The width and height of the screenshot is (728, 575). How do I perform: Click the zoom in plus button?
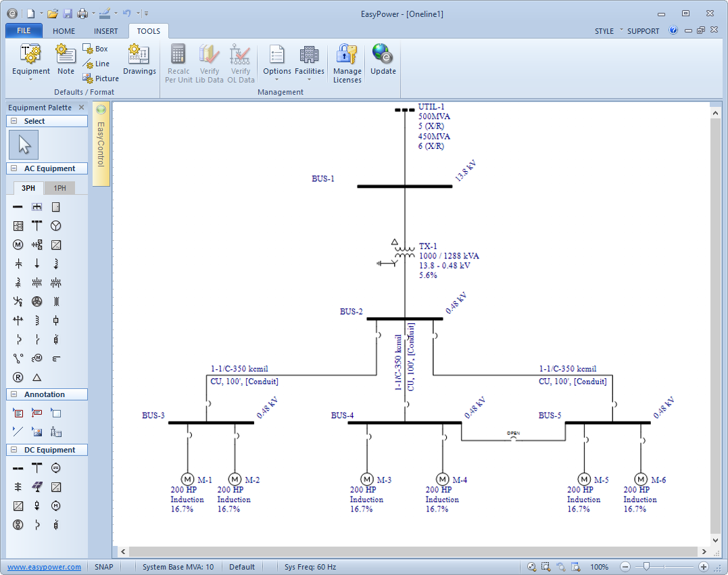click(x=704, y=567)
